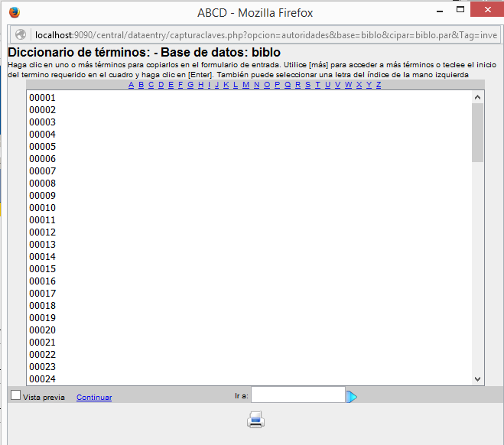
Task: Click the Firefox logo in title bar
Action: [x=15, y=12]
